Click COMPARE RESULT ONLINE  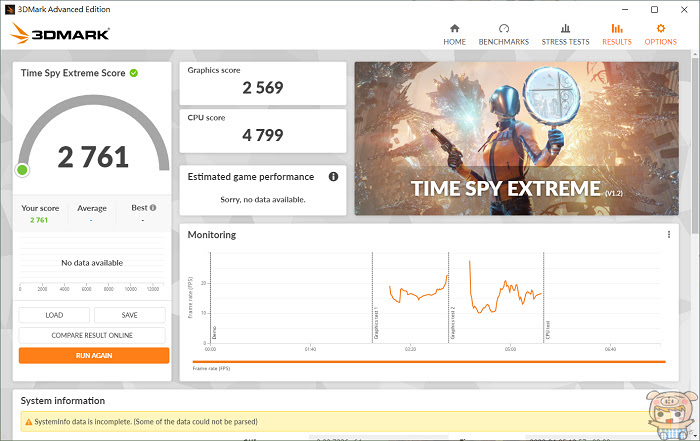click(x=92, y=335)
